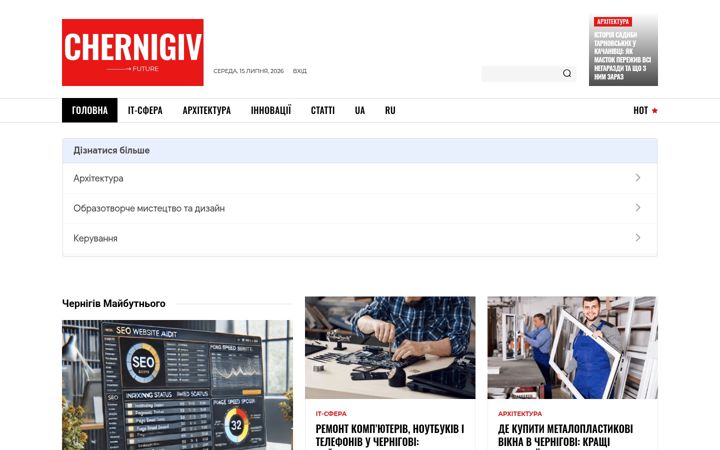This screenshot has height=450, width=720.
Task: Expand the Керування row chevron
Action: tap(638, 238)
